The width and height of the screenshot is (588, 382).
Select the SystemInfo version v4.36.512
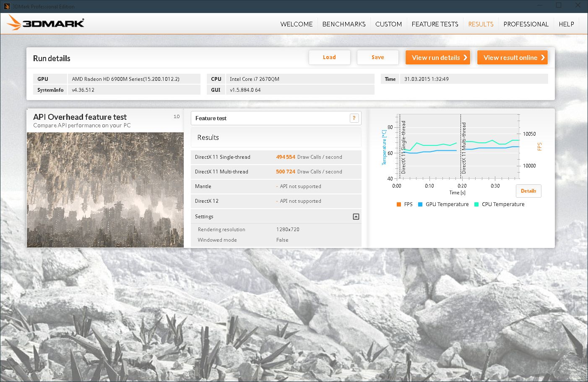(83, 90)
